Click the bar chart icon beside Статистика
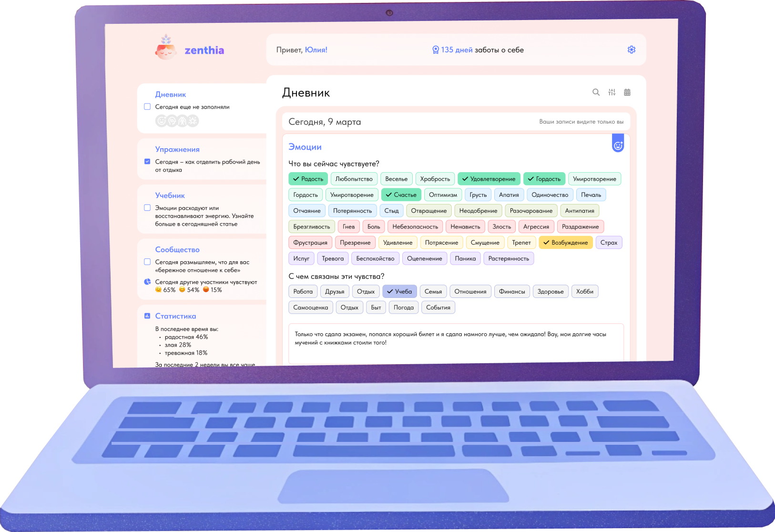 [147, 316]
